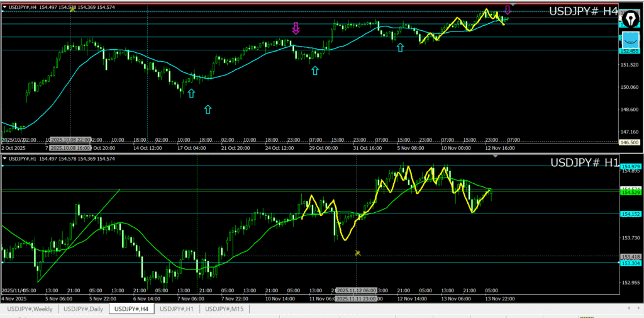Select the magenta down arrow near 12 Nov
Screen dimensions: 644x318
pyautogui.click(x=508, y=10)
